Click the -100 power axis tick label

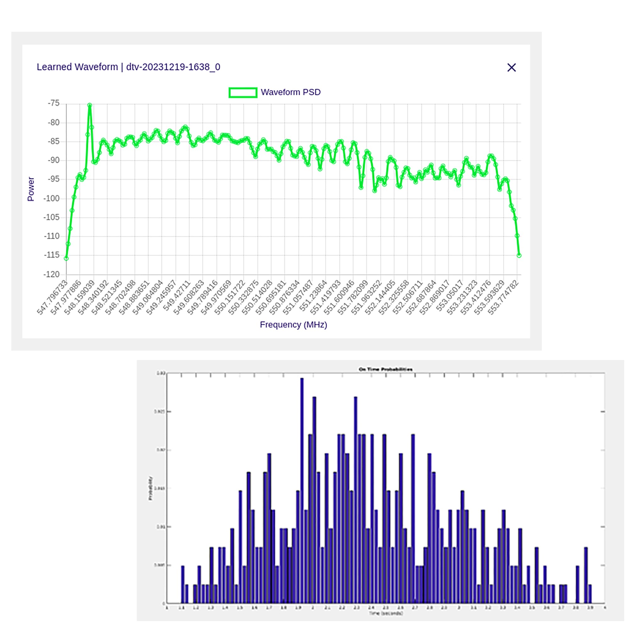[x=51, y=198]
